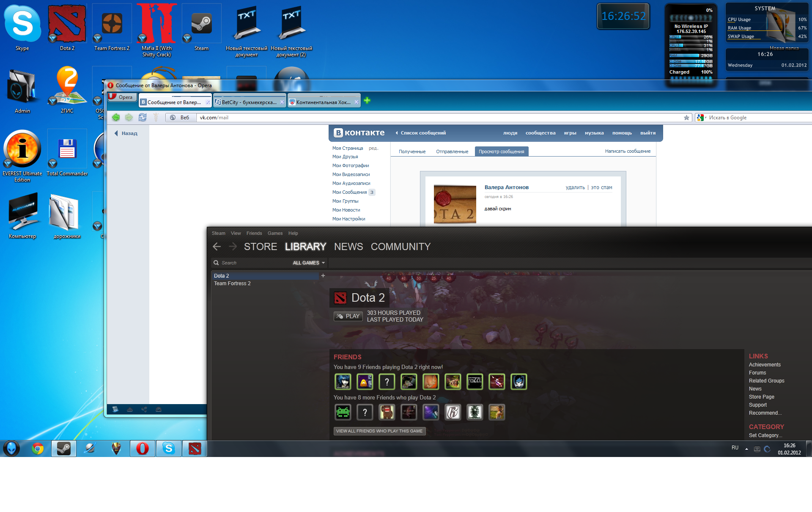The image size is (812, 512).
Task: Click first friend avatar playing Dota 2
Action: (x=343, y=382)
